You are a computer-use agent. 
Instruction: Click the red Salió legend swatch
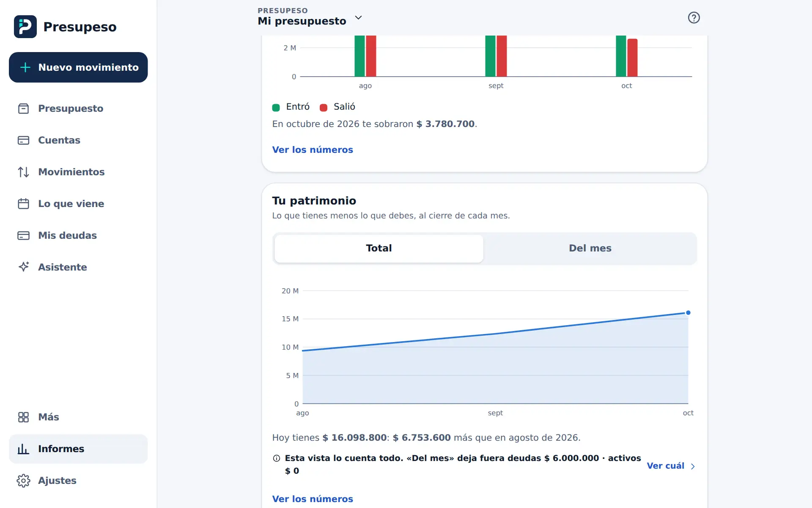(324, 108)
